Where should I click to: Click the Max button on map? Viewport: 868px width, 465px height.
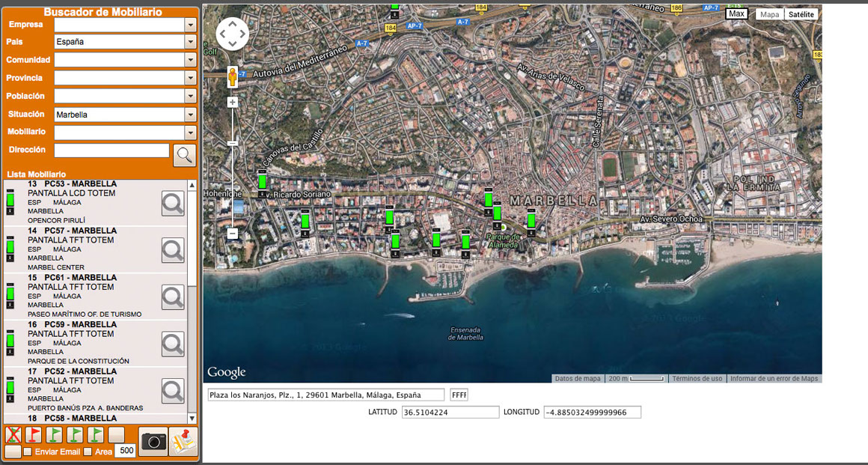(x=736, y=13)
